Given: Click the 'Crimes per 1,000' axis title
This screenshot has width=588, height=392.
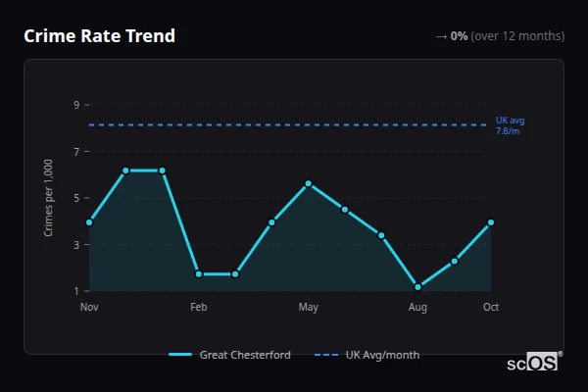Looking at the screenshot, I should [48, 198].
